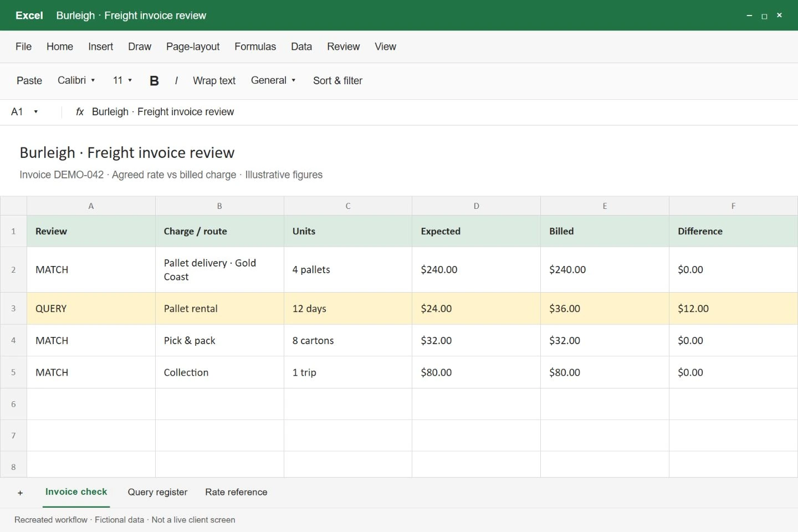Select the '$12.00' difference cell
798x532 pixels.
(733, 309)
